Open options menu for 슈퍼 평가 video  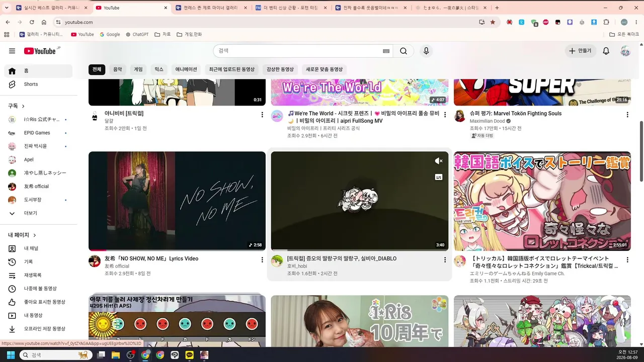[627, 115]
